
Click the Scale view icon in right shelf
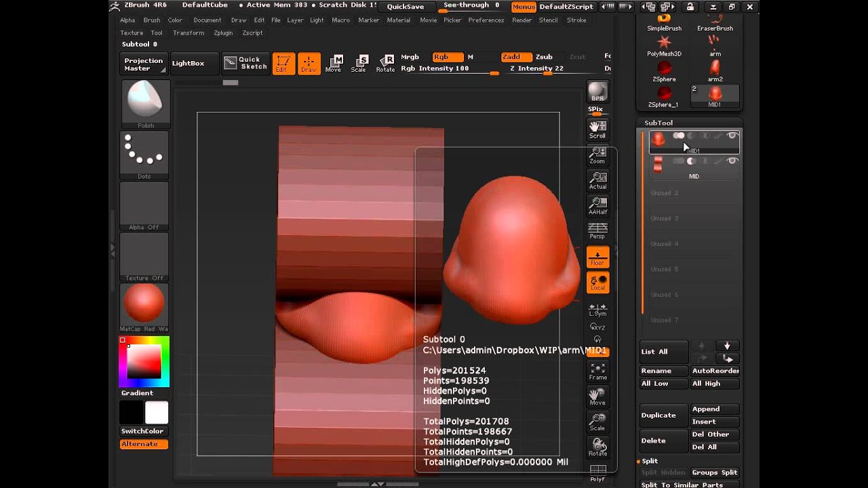pos(597,422)
